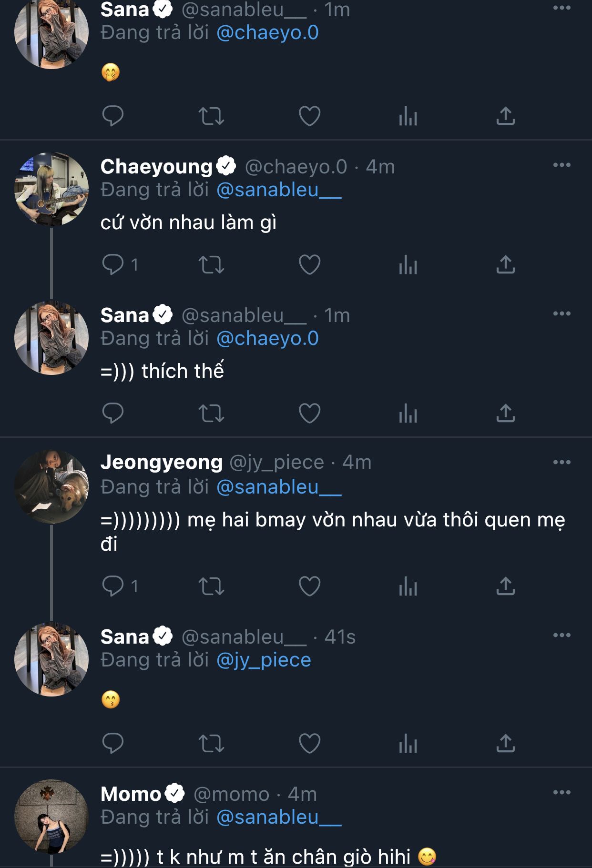Like Chaeyoung's tweet "cứ vờn nhau làm gì"
This screenshot has width=592, height=868.
tap(309, 264)
